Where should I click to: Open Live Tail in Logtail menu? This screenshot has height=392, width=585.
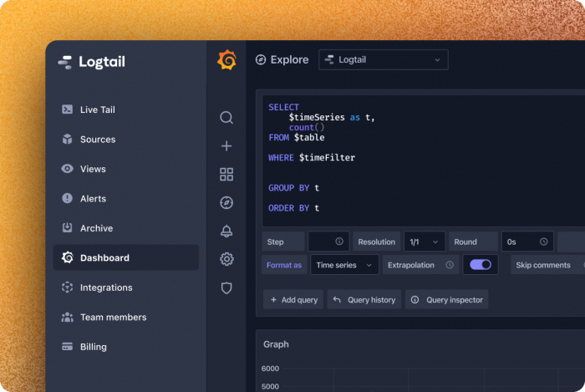[125, 109]
